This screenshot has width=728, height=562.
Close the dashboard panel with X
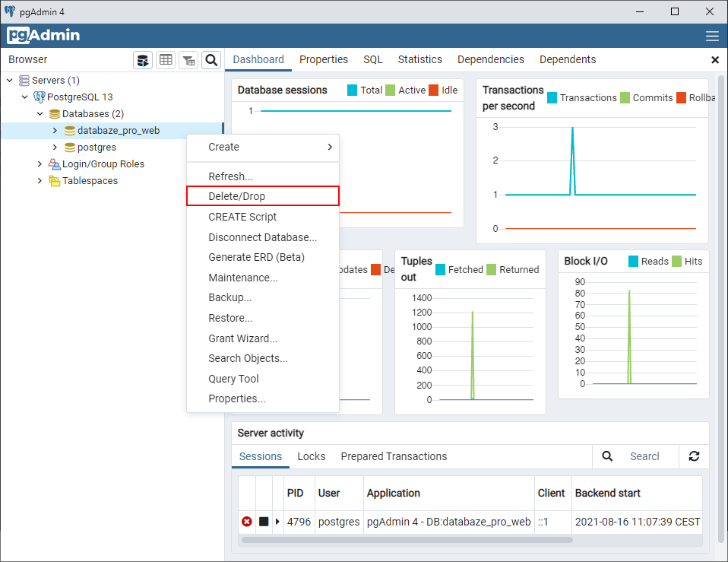(714, 60)
